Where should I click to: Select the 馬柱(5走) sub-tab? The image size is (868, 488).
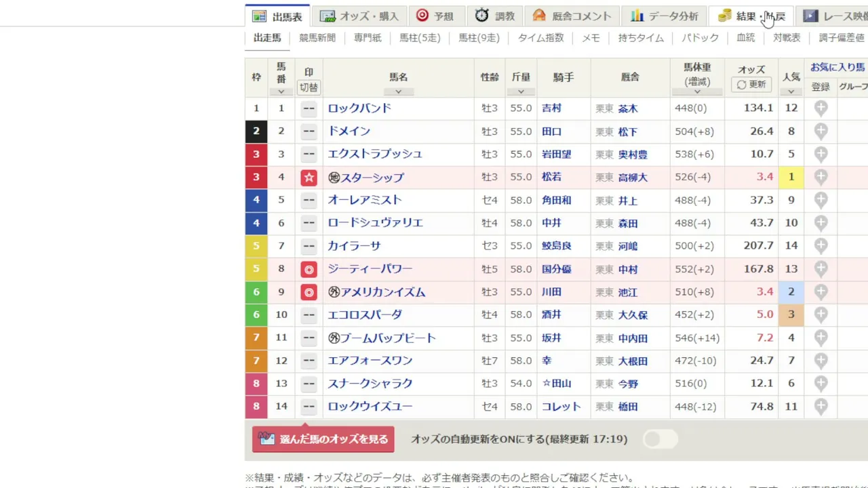click(x=420, y=38)
